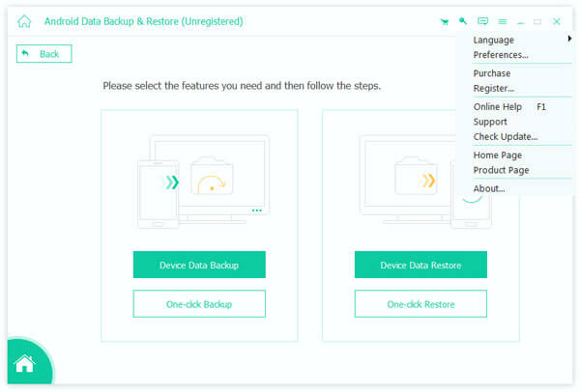The height and width of the screenshot is (392, 580).
Task: Select About... in the menu
Action: pyautogui.click(x=488, y=189)
